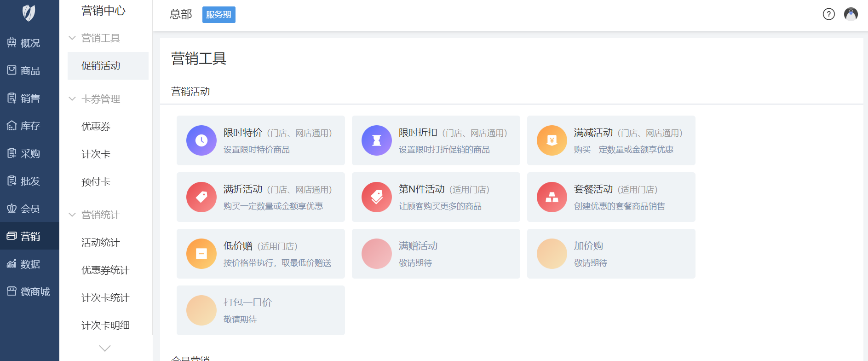Collapse the 营销工具 section

point(72,38)
